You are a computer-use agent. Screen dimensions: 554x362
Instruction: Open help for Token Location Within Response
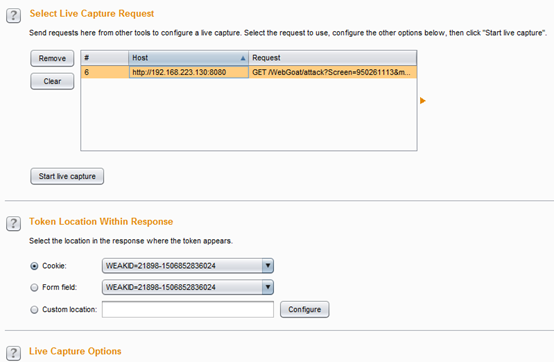click(13, 224)
